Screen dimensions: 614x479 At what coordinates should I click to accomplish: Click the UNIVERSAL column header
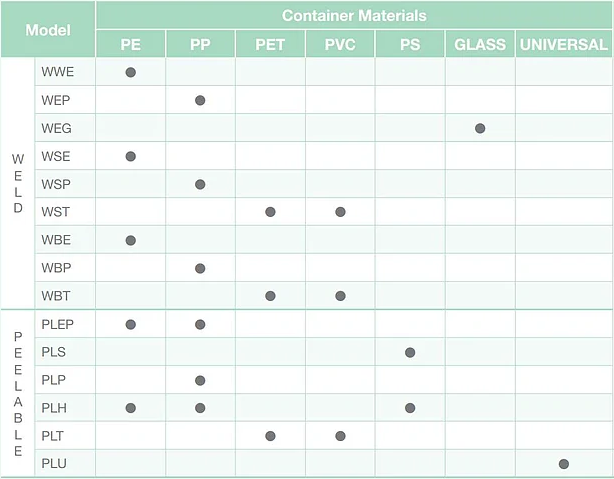[x=564, y=45]
